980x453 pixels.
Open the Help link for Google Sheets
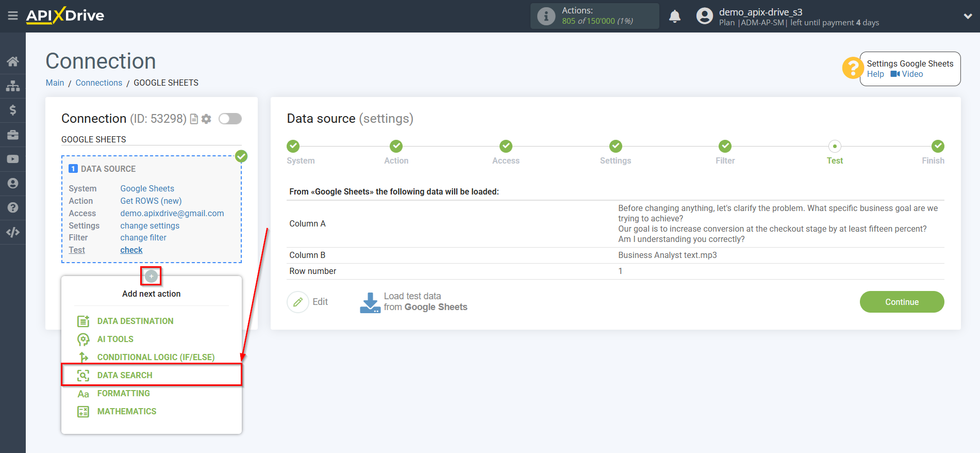pyautogui.click(x=875, y=74)
